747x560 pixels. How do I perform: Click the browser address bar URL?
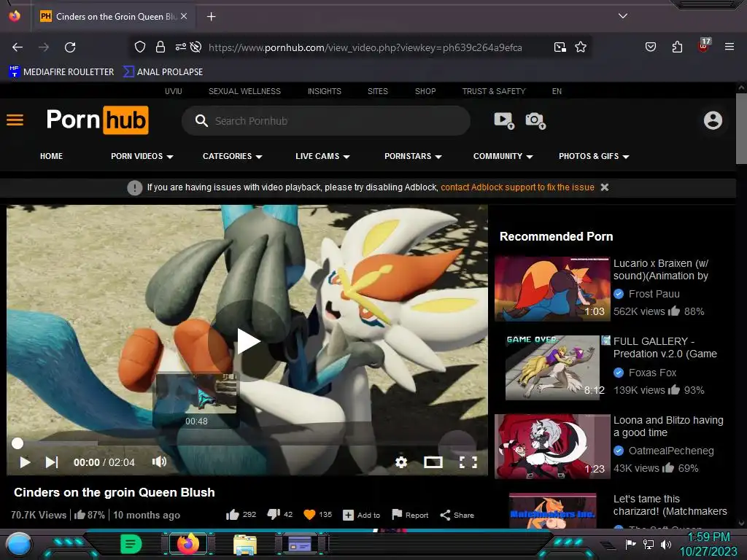[365, 47]
